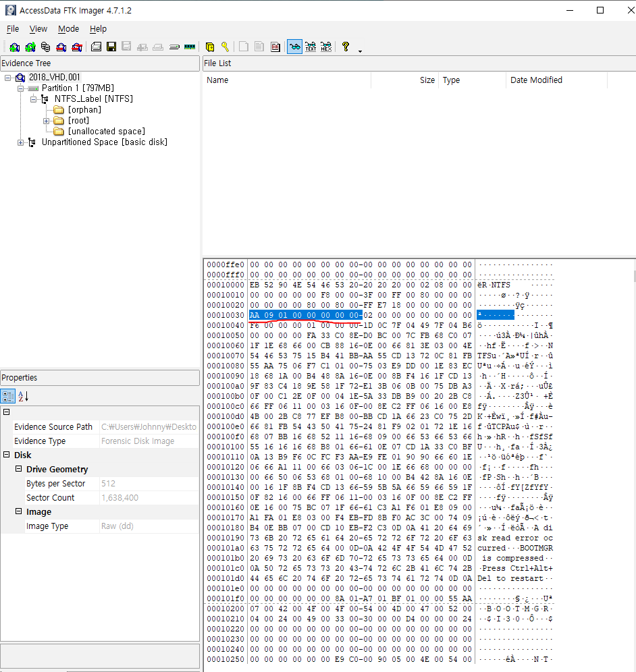
Task: Collapse the Image properties group
Action: pyautogui.click(x=18, y=511)
